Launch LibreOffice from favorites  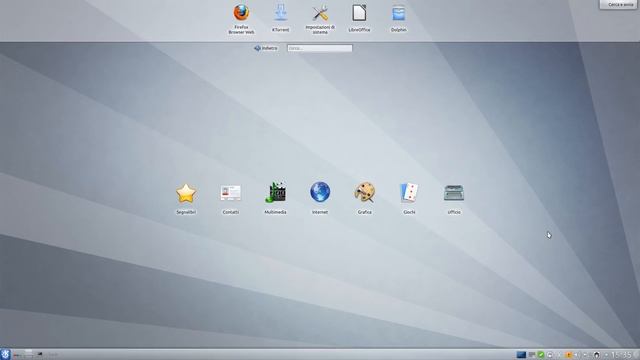tap(359, 18)
